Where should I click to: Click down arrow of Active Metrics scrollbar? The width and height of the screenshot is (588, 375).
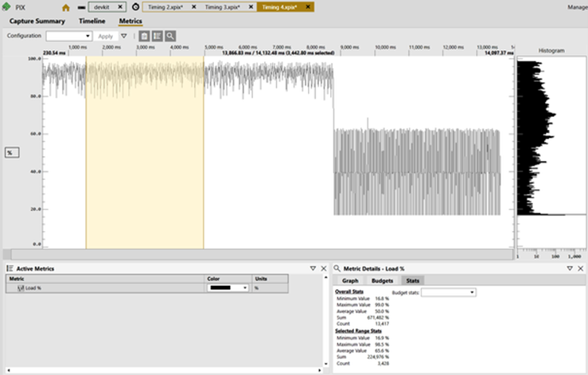pyautogui.click(x=325, y=364)
